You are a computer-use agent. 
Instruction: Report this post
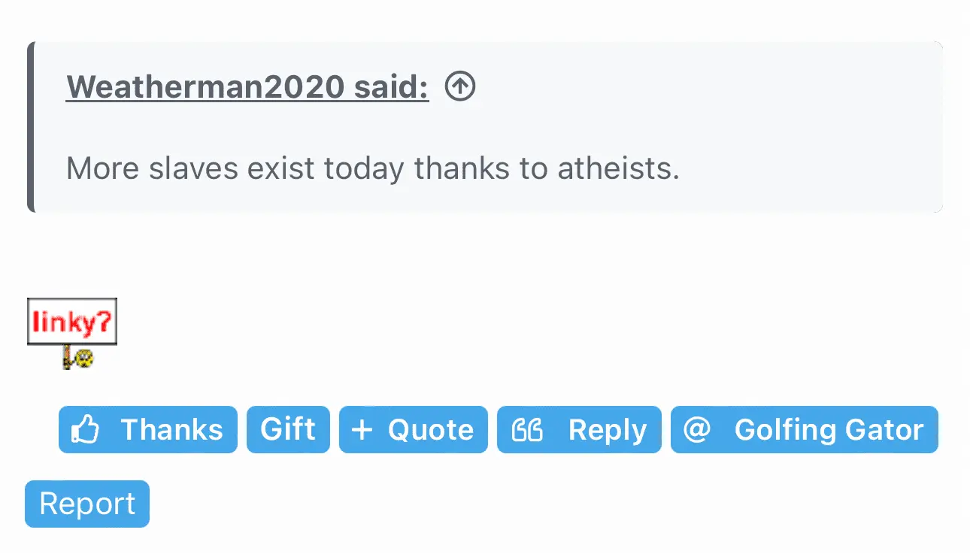(87, 504)
